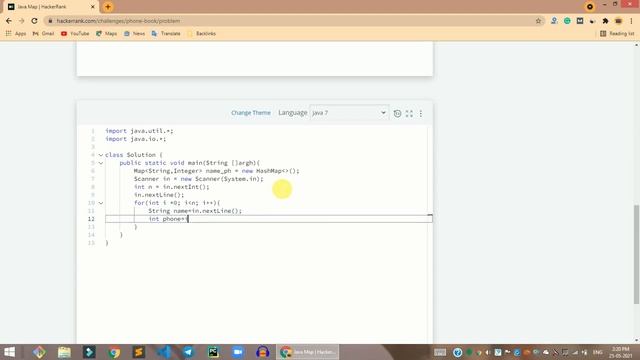
Task: Click the pinned Chrome taskbar icon
Action: (114, 352)
